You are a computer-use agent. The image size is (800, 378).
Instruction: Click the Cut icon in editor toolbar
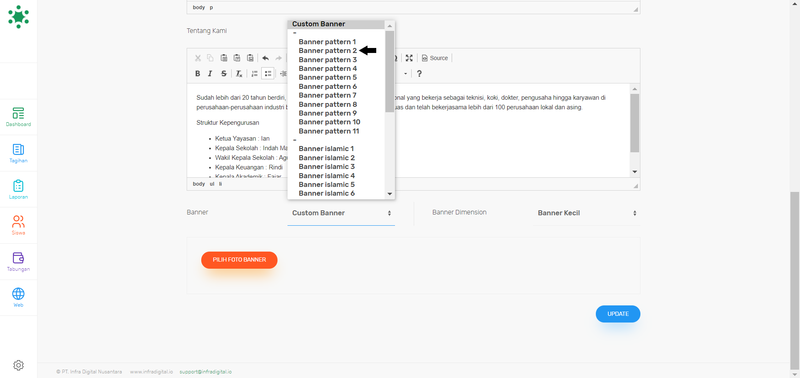(198, 58)
